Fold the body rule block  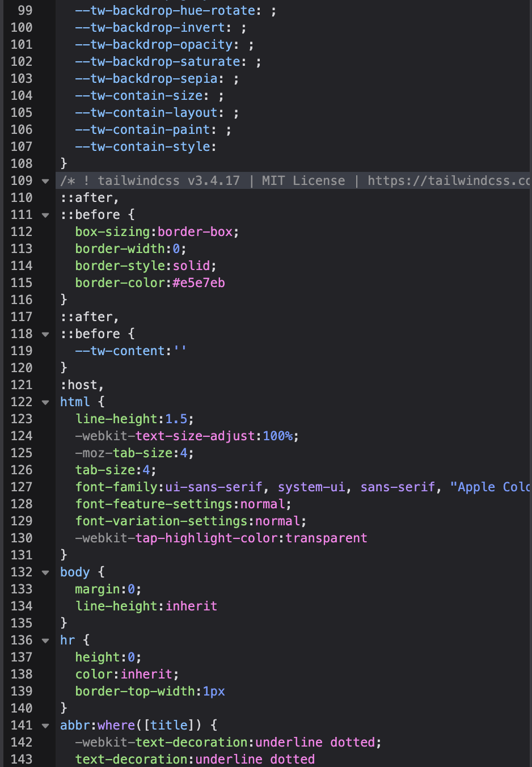(x=45, y=572)
